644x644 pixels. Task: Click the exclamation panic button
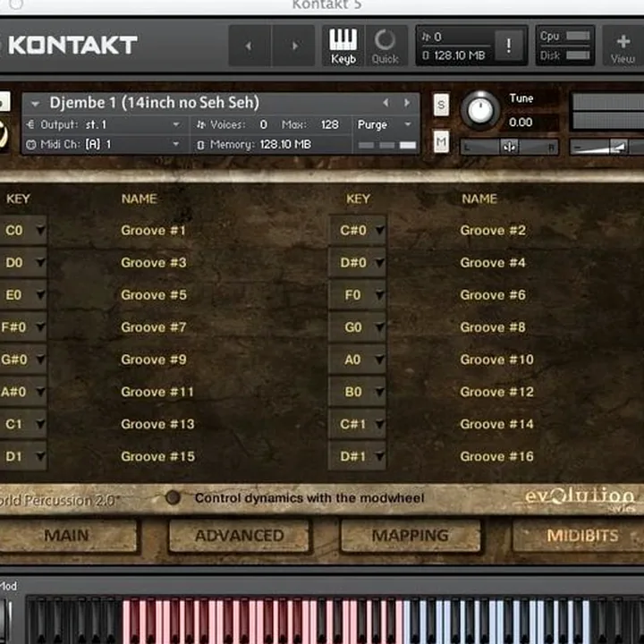click(509, 46)
